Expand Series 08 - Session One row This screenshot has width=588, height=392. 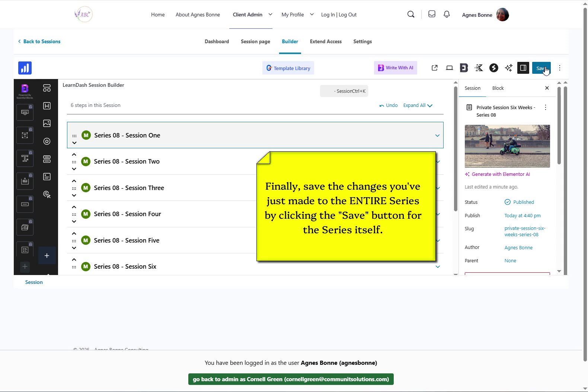[437, 135]
